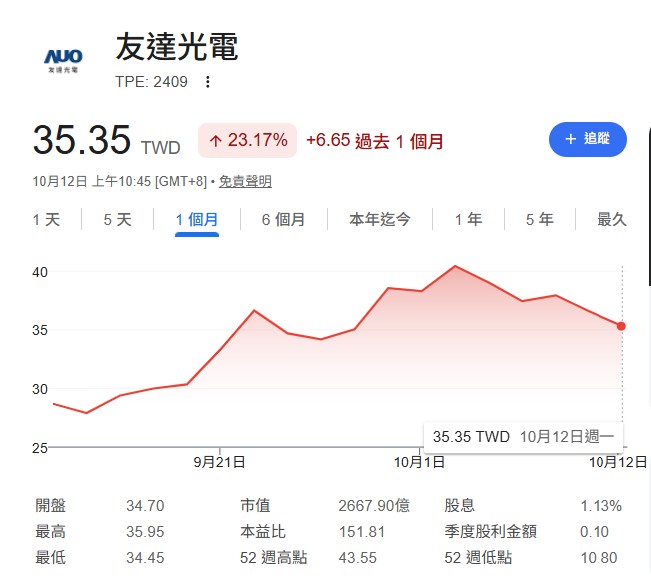
Task: Switch to the 本年迄今 range tab
Action: point(379,220)
